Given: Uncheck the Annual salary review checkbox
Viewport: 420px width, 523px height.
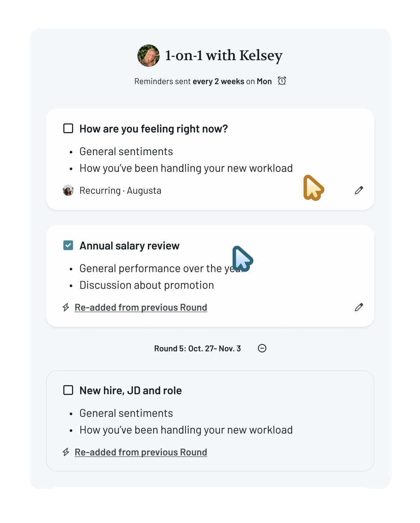Looking at the screenshot, I should click(68, 245).
